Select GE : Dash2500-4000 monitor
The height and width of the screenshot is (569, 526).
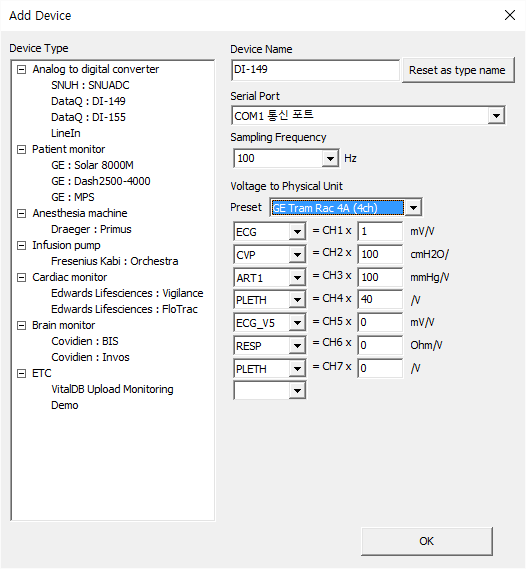pyautogui.click(x=100, y=181)
